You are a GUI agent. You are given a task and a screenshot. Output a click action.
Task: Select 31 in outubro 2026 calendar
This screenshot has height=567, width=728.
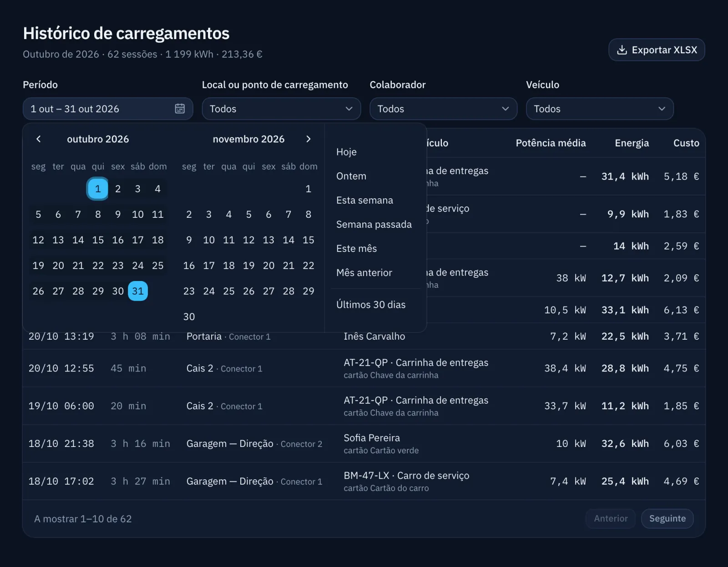(138, 291)
